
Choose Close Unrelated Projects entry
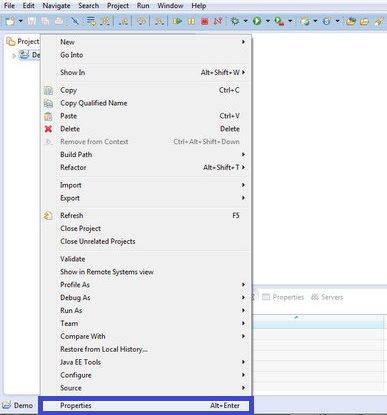click(146, 242)
